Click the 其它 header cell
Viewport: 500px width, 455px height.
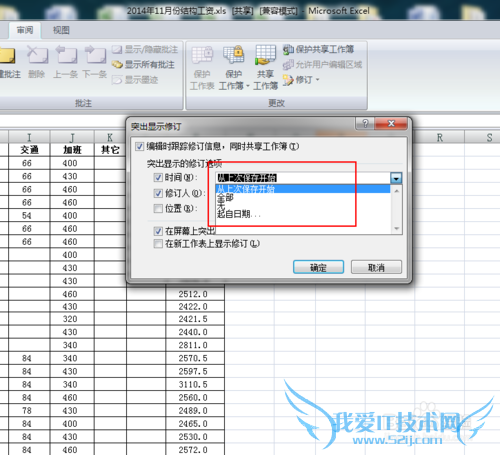point(110,150)
